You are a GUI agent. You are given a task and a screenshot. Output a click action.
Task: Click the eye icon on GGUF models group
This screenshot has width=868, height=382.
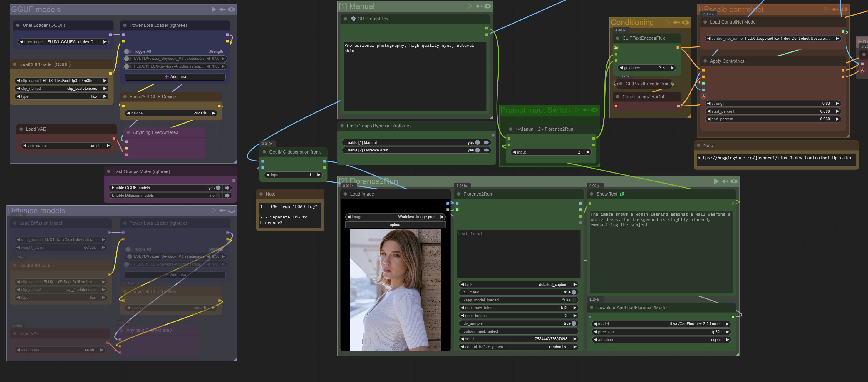(x=232, y=9)
